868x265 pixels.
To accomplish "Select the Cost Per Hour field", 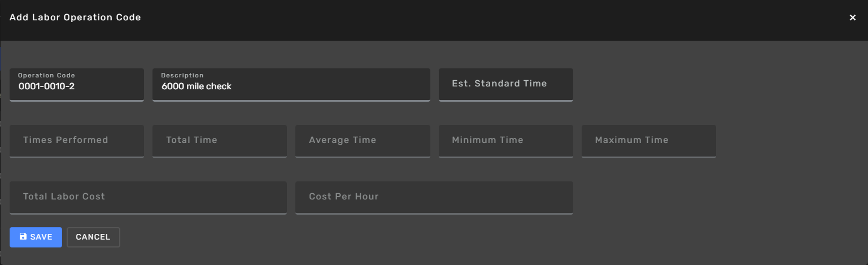I will pyautogui.click(x=434, y=198).
